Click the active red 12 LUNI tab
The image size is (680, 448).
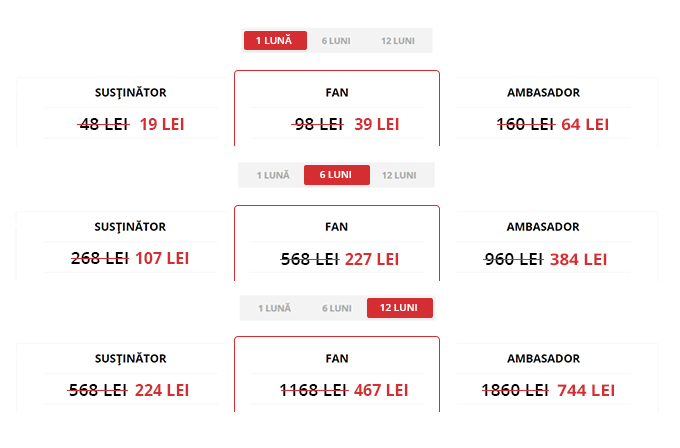[399, 308]
